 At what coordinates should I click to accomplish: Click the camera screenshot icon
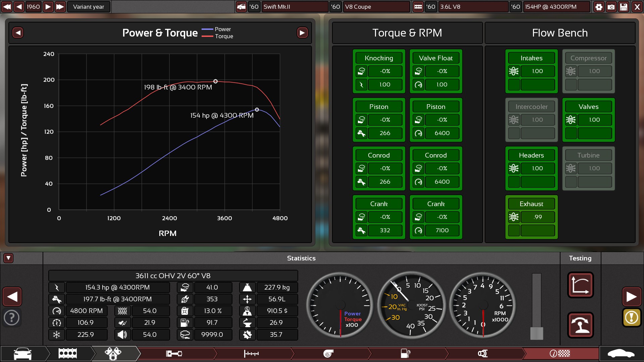611,7
